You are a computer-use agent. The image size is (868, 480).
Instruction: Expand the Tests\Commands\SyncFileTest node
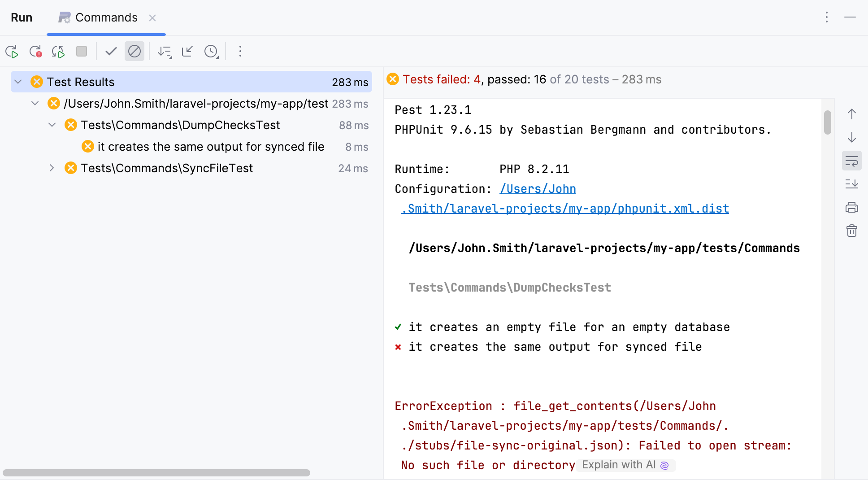tap(52, 168)
